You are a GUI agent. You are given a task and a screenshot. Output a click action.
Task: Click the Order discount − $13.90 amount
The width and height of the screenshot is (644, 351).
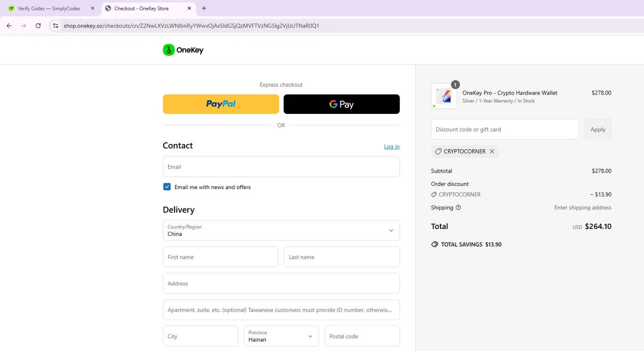tap(601, 195)
